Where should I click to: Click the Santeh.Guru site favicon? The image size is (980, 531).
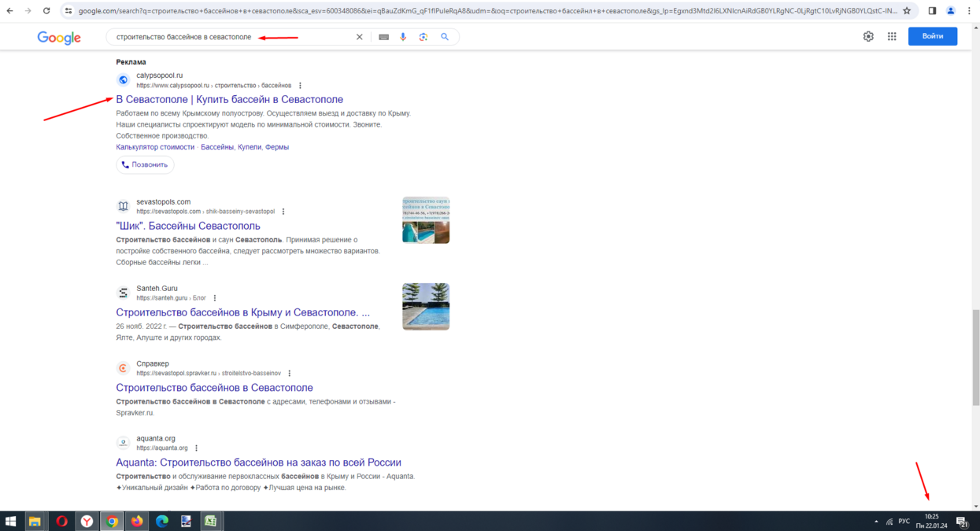(x=123, y=293)
